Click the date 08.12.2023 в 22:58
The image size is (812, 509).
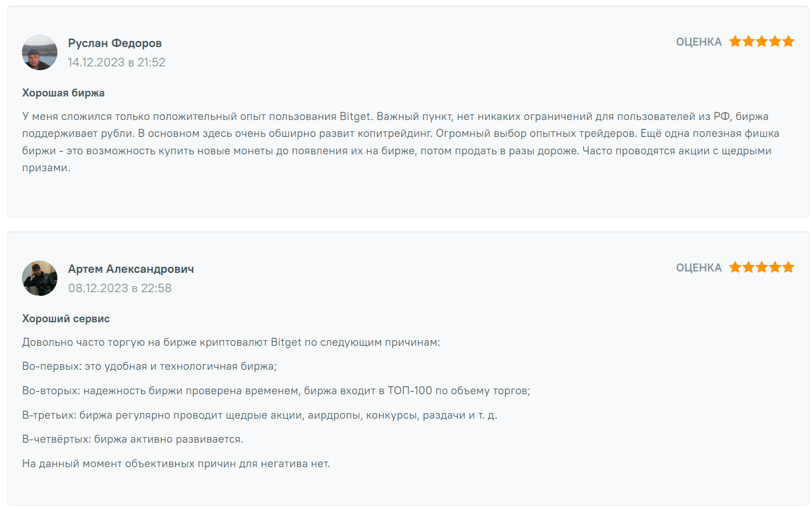pos(120,288)
